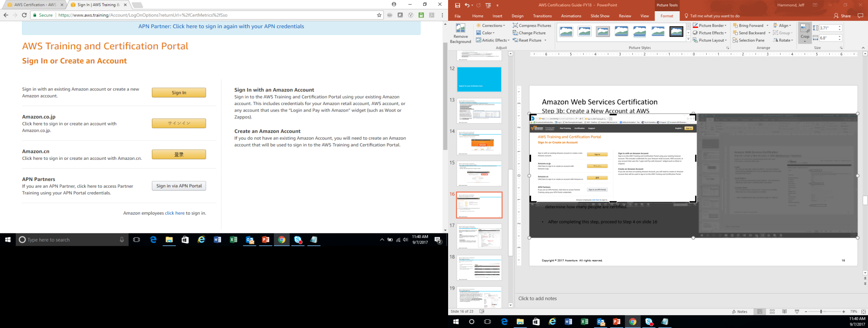Switch to Reading View
The image size is (868, 328).
pyautogui.click(x=784, y=311)
